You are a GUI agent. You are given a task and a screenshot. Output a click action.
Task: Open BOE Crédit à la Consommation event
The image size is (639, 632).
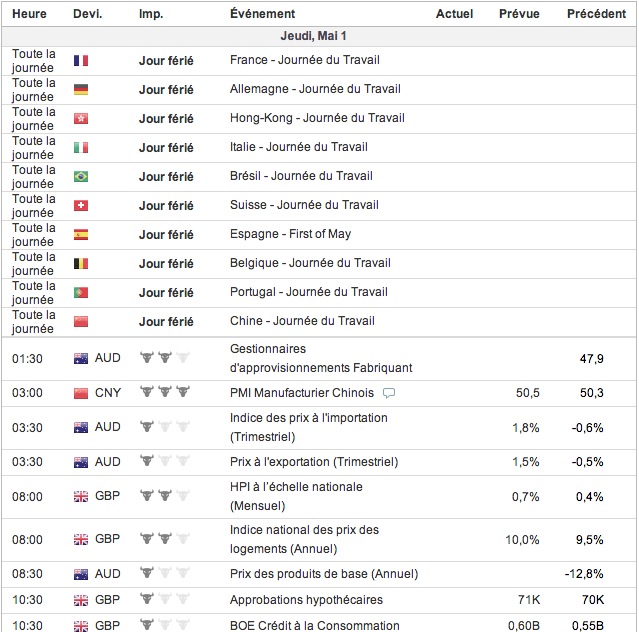pos(314,626)
